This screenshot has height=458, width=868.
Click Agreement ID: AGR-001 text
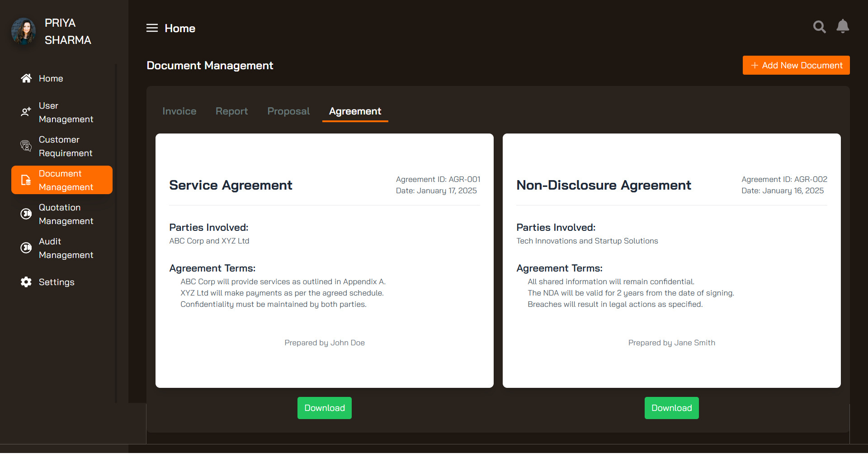click(438, 179)
